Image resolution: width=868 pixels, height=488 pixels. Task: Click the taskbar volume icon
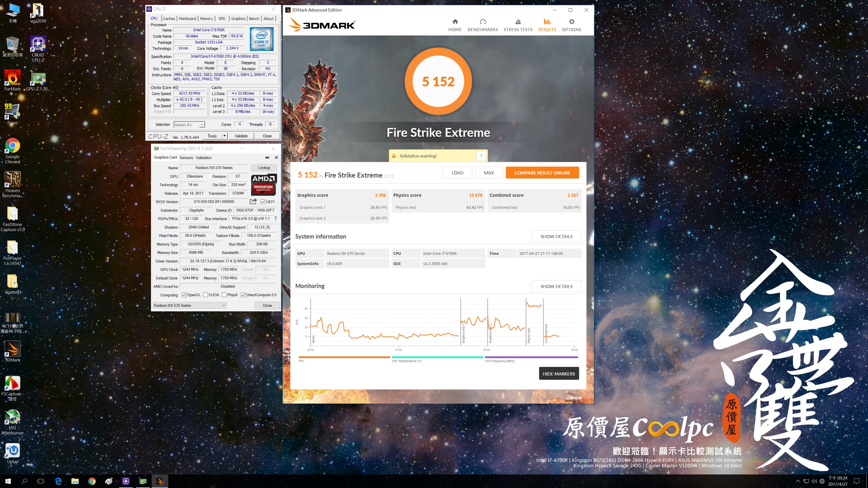click(x=814, y=481)
